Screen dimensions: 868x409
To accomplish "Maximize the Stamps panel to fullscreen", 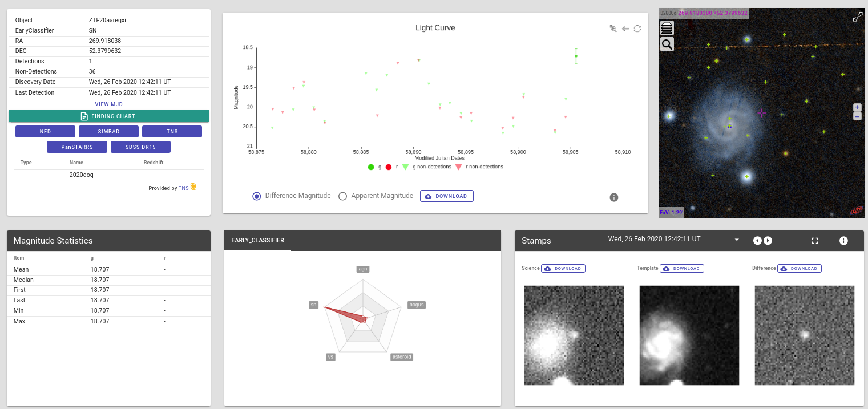I will [815, 241].
